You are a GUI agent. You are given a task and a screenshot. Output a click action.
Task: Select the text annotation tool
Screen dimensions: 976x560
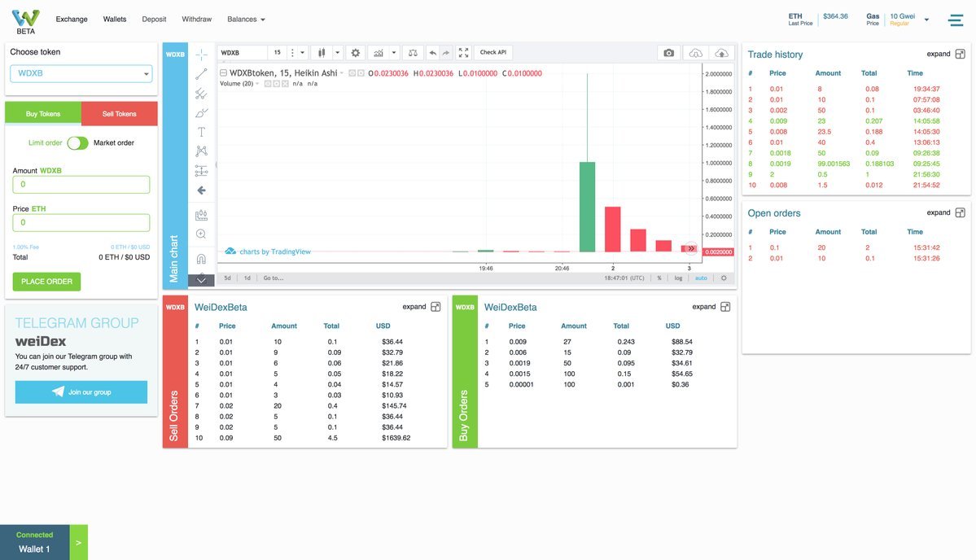click(201, 132)
